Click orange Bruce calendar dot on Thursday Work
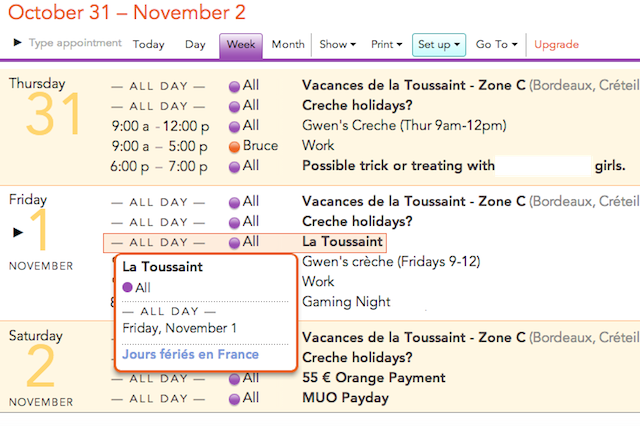The image size is (640, 426). (x=234, y=146)
